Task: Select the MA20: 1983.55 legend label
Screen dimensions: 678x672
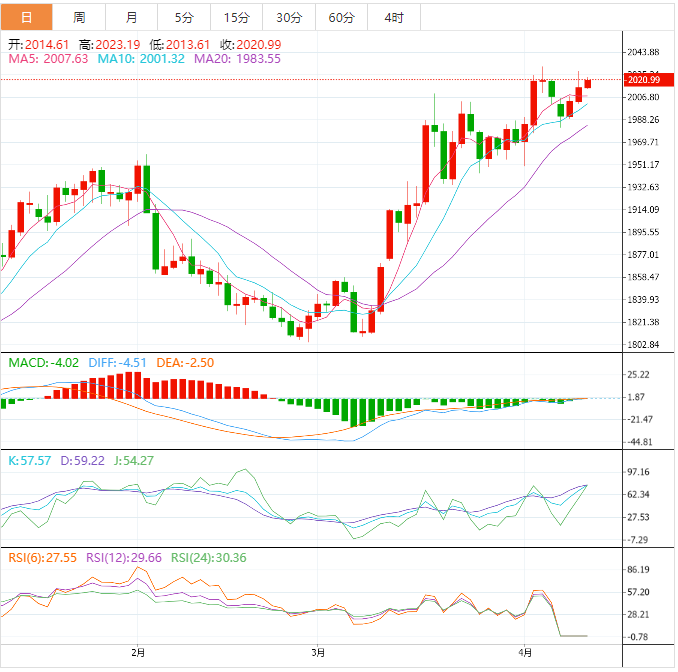Action: coord(237,59)
